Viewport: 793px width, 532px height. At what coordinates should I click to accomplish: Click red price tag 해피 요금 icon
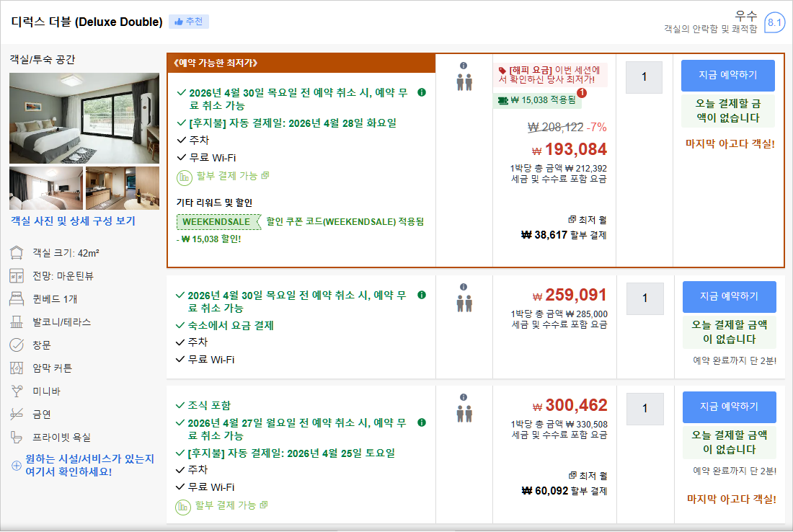502,71
